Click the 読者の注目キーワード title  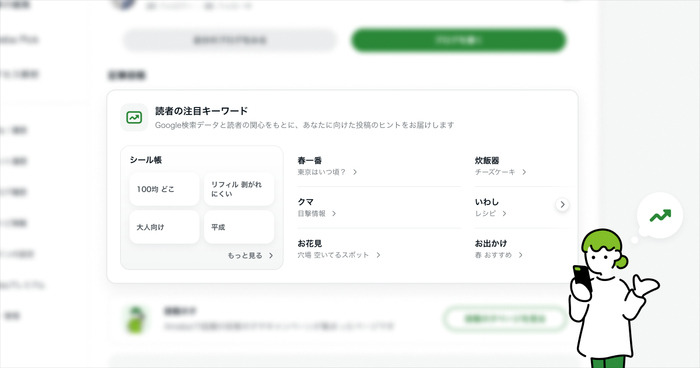[x=201, y=111]
